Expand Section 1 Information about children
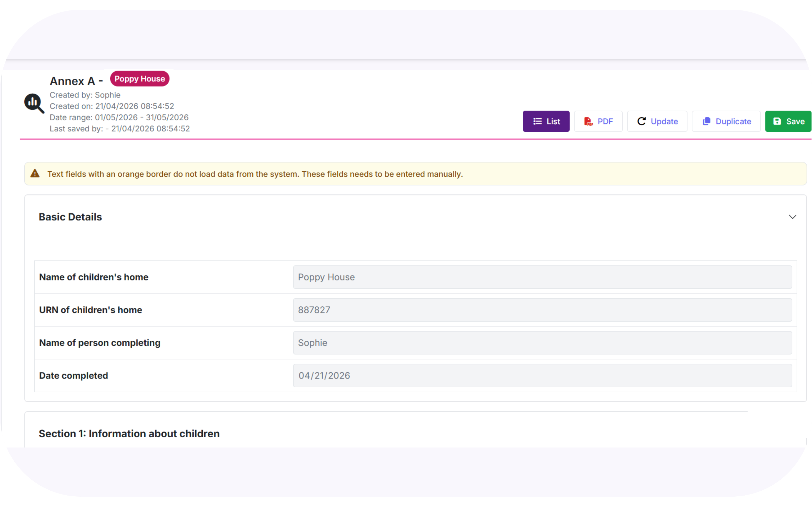Screen dimensions: 812x505 point(129,434)
